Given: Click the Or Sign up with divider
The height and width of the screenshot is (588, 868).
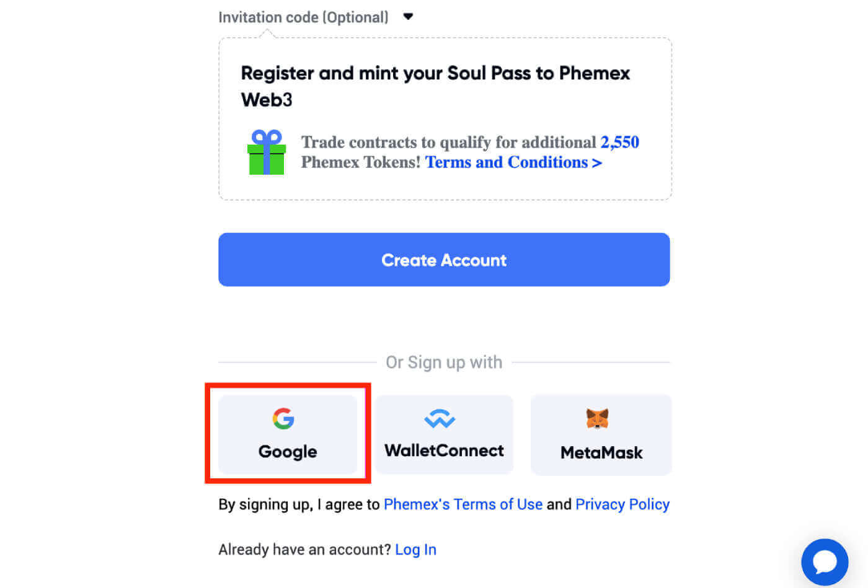Looking at the screenshot, I should pyautogui.click(x=444, y=362).
